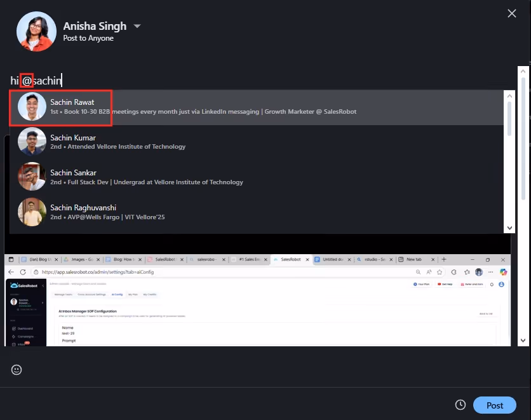Image resolution: width=531 pixels, height=420 pixels.
Task: Select Sachin Kumar from mention suggestions
Action: [257, 142]
